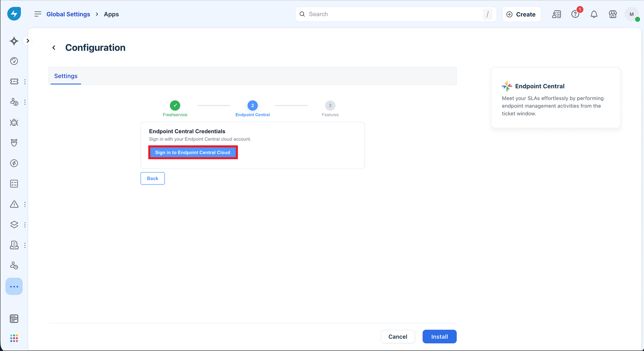Open the layers stack icon in sidebar
644x351 pixels.
point(14,224)
